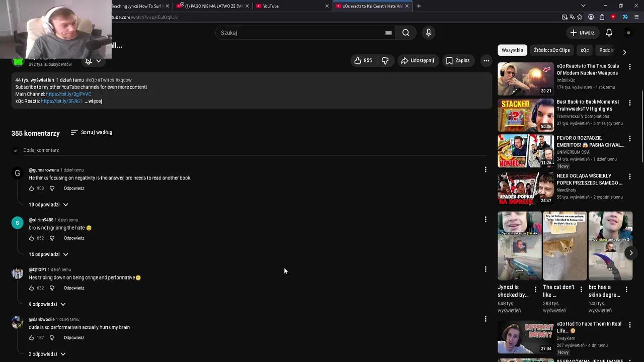Like gunnarowens's comment

click(x=31, y=189)
